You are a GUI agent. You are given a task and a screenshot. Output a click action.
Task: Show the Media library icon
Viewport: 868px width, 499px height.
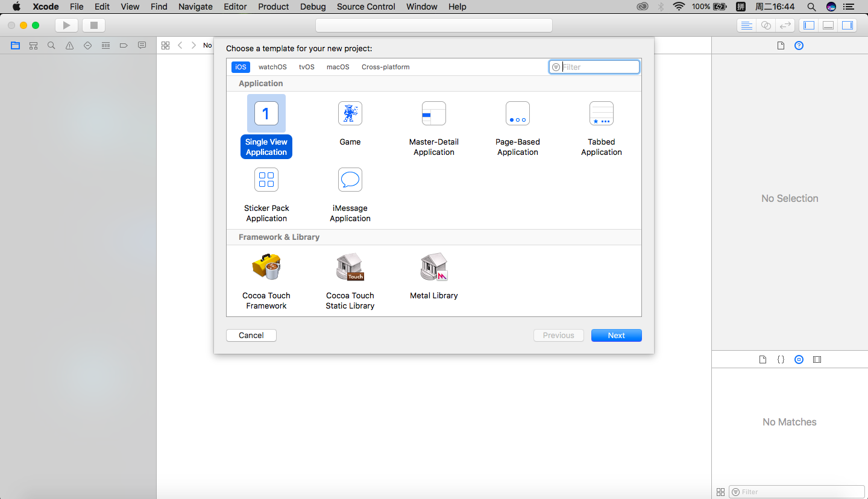pos(817,360)
